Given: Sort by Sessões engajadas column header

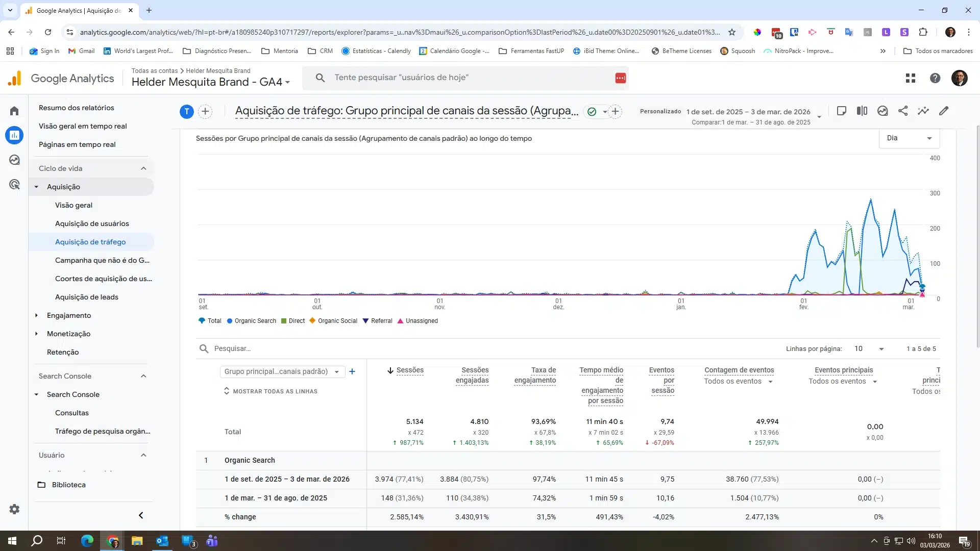Looking at the screenshot, I should pos(472,375).
